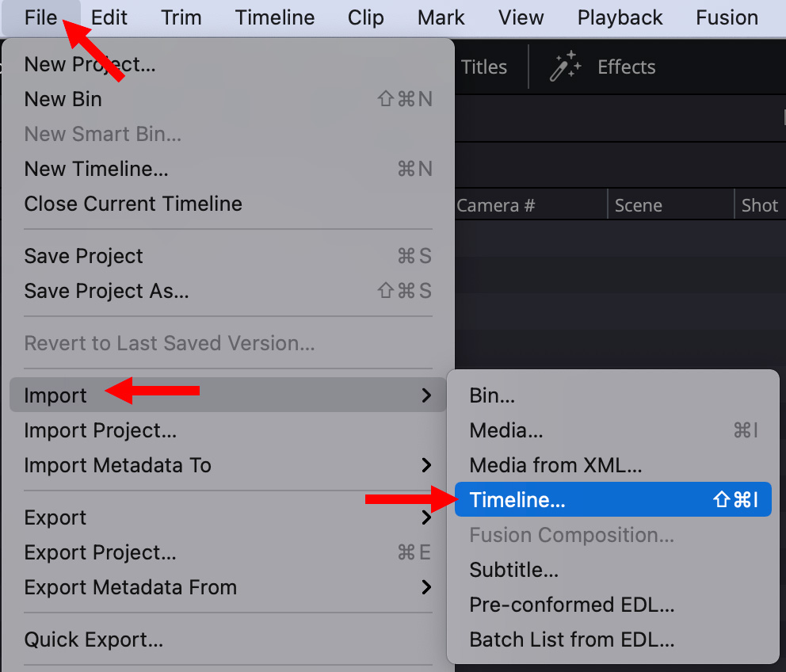Open the Titles panel tab
The width and height of the screenshot is (786, 672).
[x=484, y=67]
